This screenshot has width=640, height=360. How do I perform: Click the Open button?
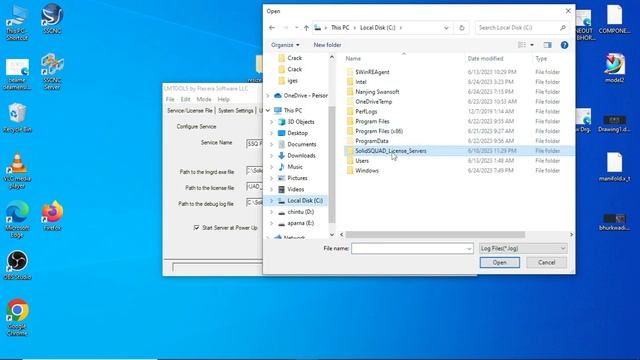500,262
